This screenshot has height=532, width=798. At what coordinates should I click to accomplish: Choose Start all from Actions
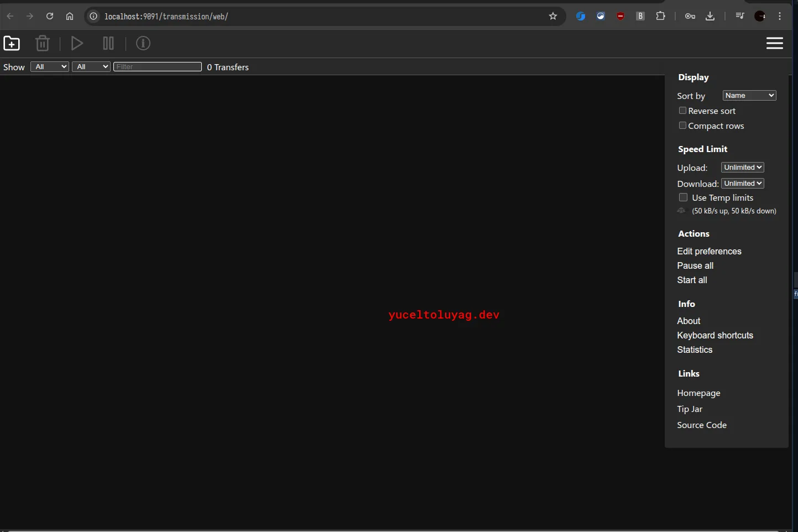692,280
